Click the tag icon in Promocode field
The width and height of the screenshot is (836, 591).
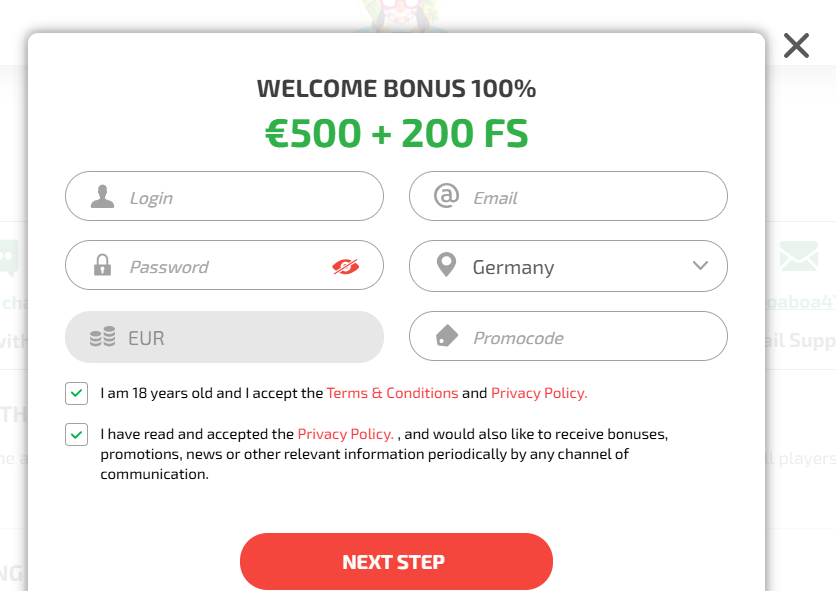click(446, 337)
